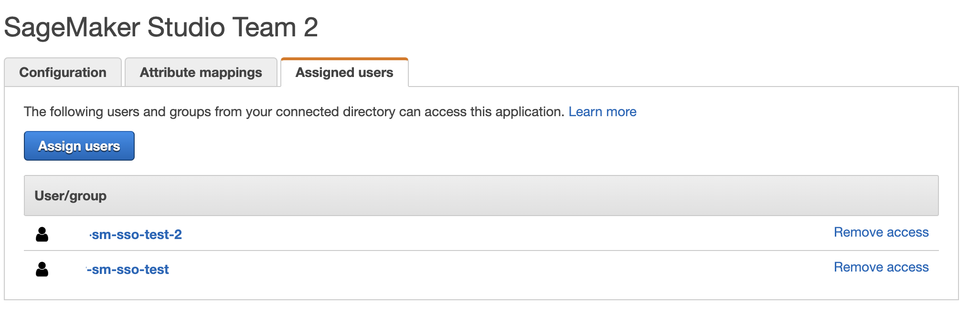
Task: Follow the Learn more link
Action: tap(602, 112)
